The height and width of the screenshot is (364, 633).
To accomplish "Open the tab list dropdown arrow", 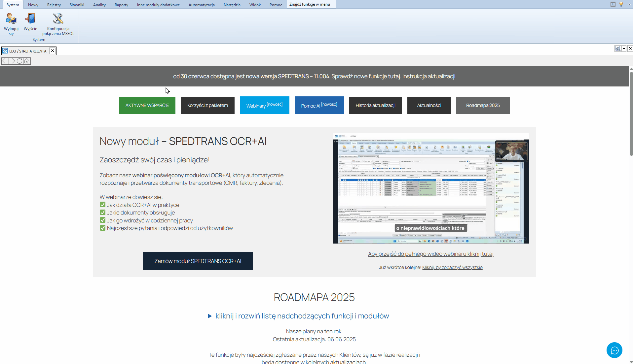I will pyautogui.click(x=624, y=49).
